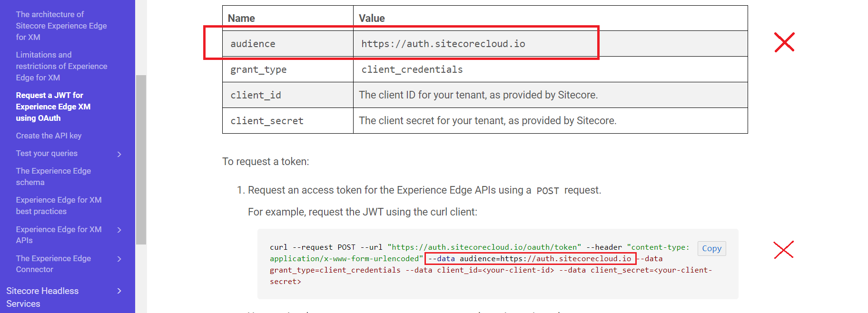Click 'The client ID for your tenant' text

tap(478, 95)
